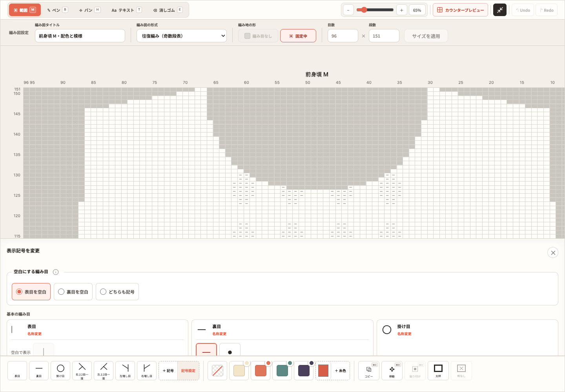Pick the transparent no-color swatch
The image size is (565, 392).
[x=217, y=370]
